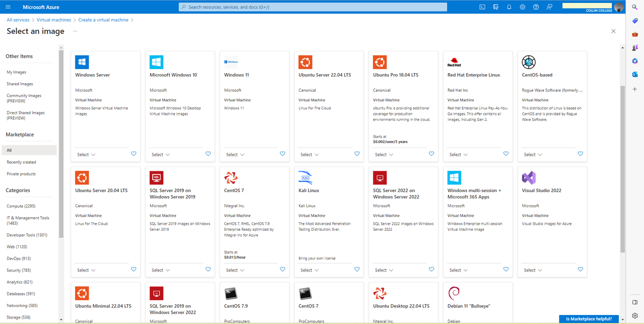Favorite Microsoft Windows 10 with heart icon
The image size is (644, 324).
(208, 154)
